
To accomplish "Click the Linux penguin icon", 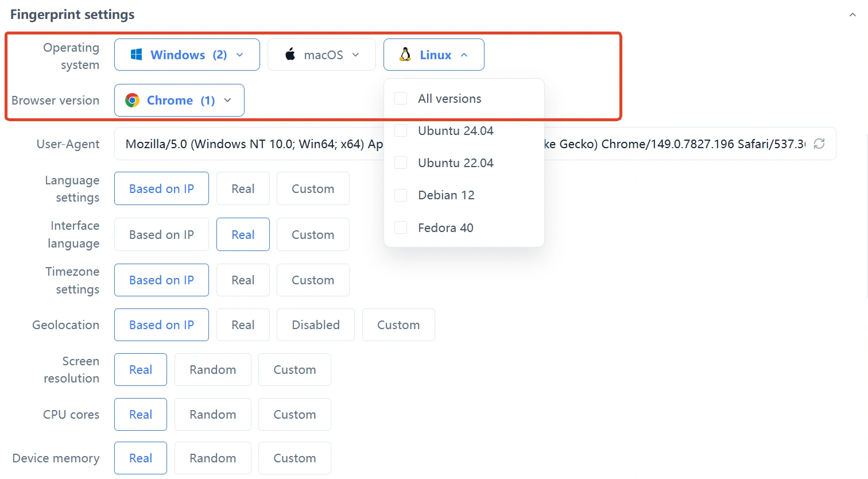I will tap(405, 55).
